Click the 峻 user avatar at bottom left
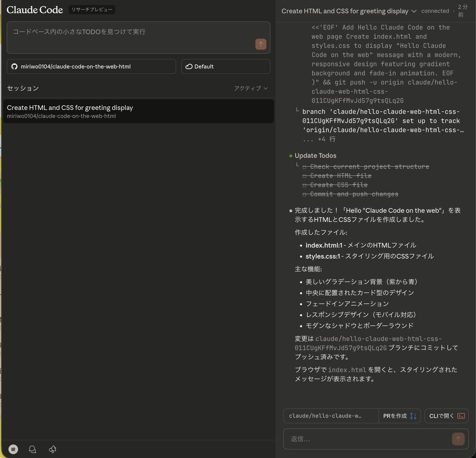The height and width of the screenshot is (458, 476). 13,449
